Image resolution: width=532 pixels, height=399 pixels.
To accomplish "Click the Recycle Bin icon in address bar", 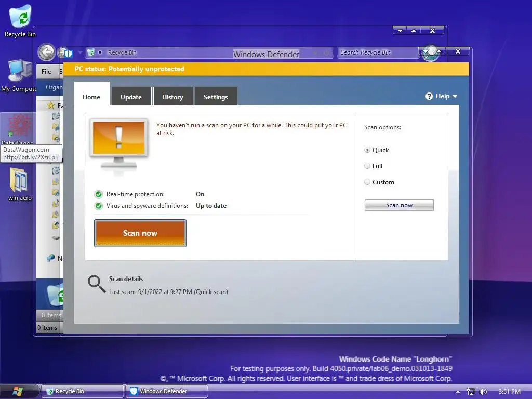I will (90, 52).
